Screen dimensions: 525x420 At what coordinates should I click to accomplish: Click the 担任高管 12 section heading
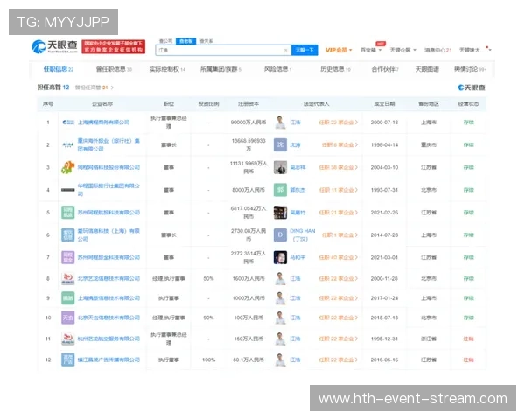[53, 87]
